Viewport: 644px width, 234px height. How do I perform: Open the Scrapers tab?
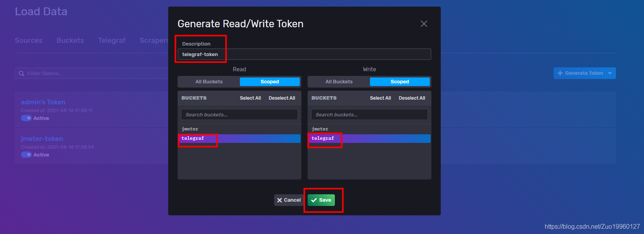[x=154, y=40]
